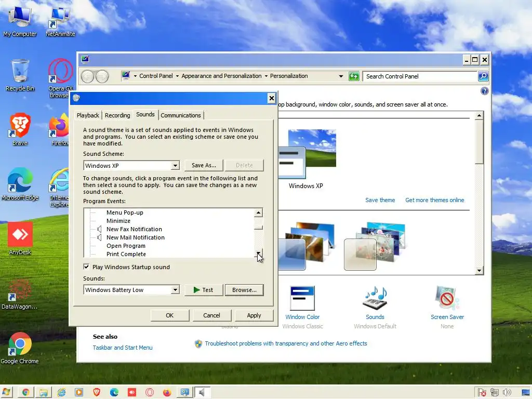532x399 pixels.
Task: Click the Test sound button
Action: pos(204,290)
